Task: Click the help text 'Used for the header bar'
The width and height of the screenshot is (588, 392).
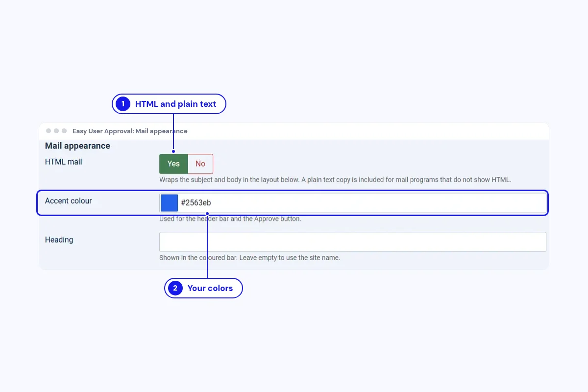Action: pos(230,219)
